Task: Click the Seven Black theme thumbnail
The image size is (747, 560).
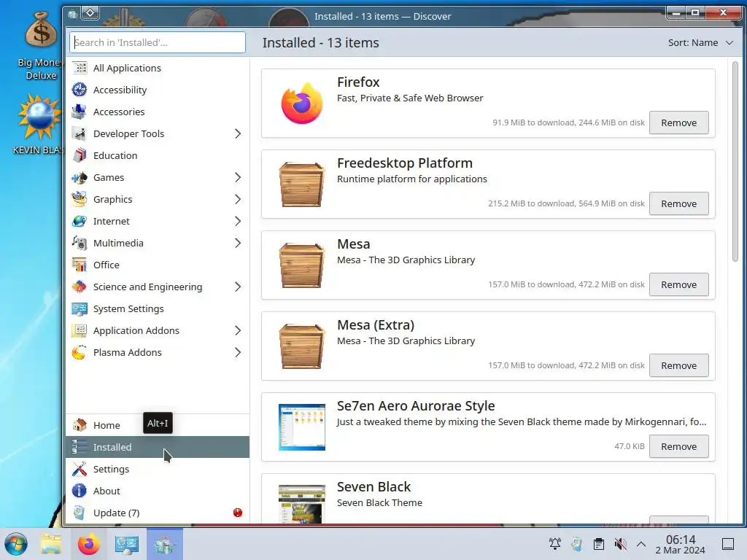Action: 301,504
